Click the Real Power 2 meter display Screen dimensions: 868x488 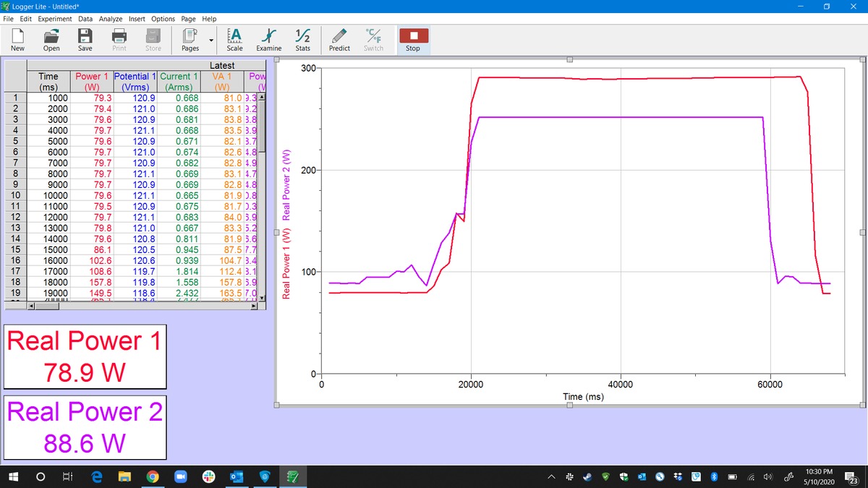pyautogui.click(x=85, y=427)
